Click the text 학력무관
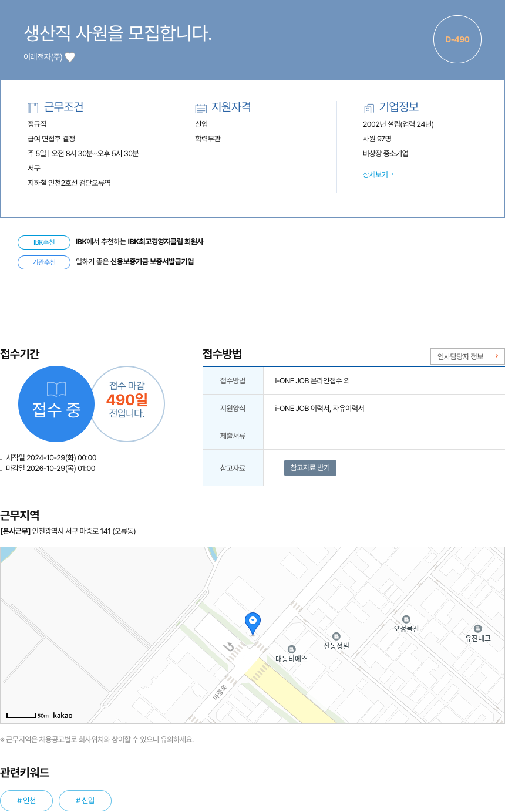The height and width of the screenshot is (812, 505). (x=208, y=139)
